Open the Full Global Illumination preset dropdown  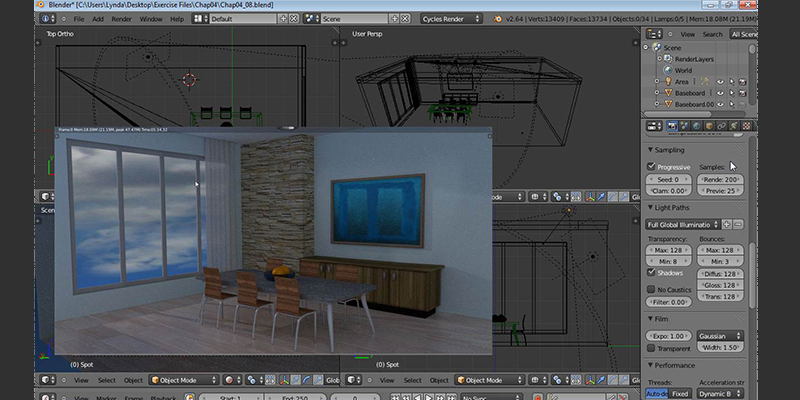point(683,224)
